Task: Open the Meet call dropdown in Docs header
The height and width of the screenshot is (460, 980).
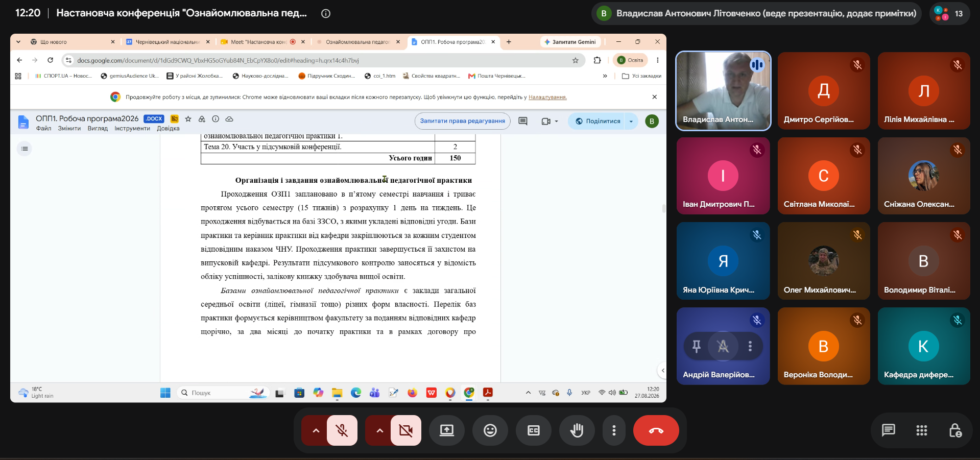Action: click(x=549, y=121)
